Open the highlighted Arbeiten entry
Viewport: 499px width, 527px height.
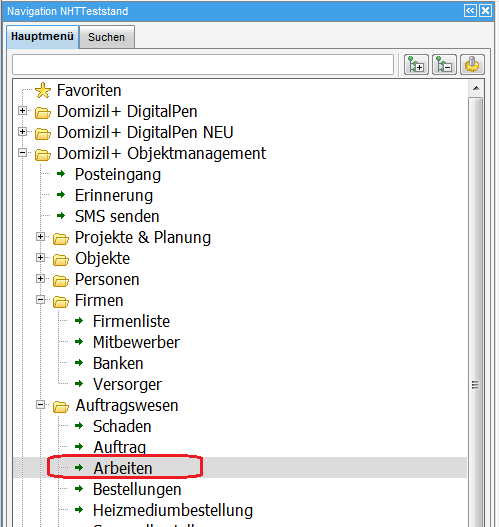coord(123,469)
